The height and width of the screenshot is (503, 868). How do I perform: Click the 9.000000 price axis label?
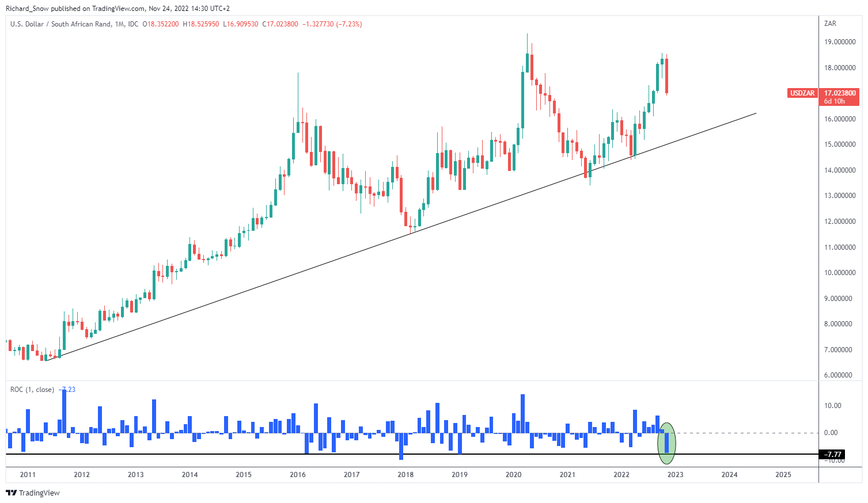click(839, 299)
